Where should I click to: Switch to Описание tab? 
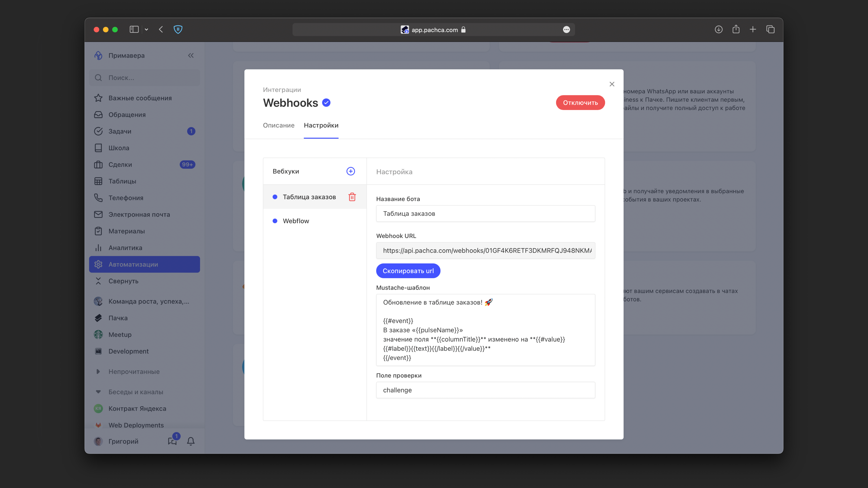(279, 125)
